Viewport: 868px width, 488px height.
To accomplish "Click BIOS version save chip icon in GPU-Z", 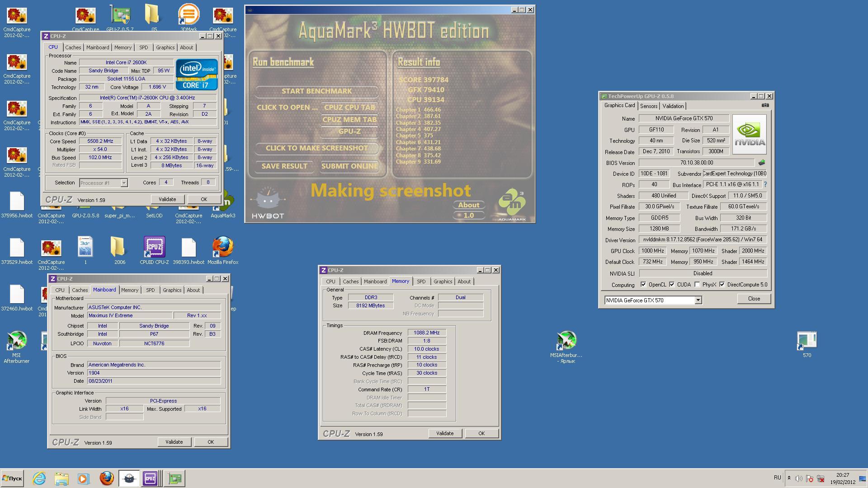I will (x=762, y=163).
